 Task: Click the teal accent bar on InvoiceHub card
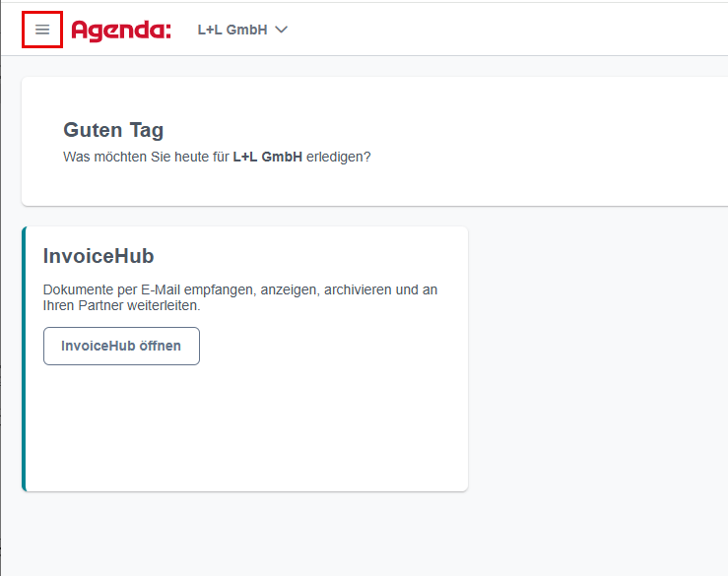25,358
